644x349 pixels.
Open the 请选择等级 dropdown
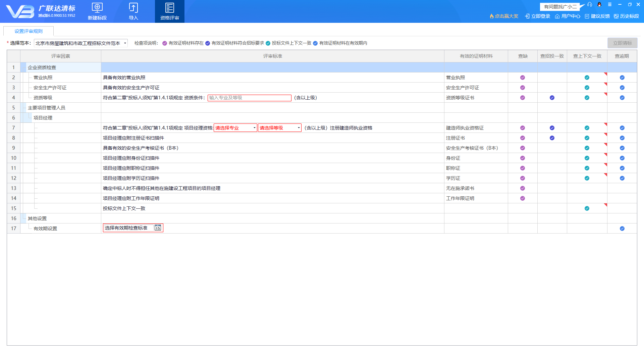[280, 128]
